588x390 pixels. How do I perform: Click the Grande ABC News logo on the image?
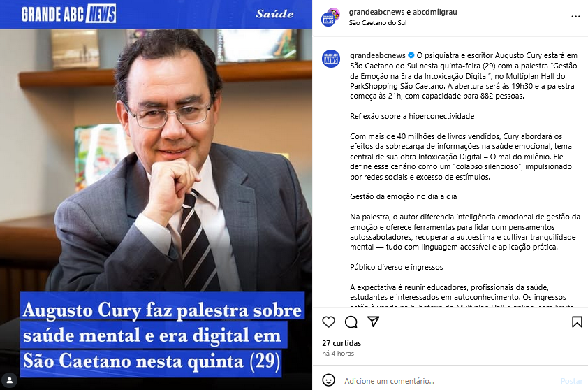(68, 14)
